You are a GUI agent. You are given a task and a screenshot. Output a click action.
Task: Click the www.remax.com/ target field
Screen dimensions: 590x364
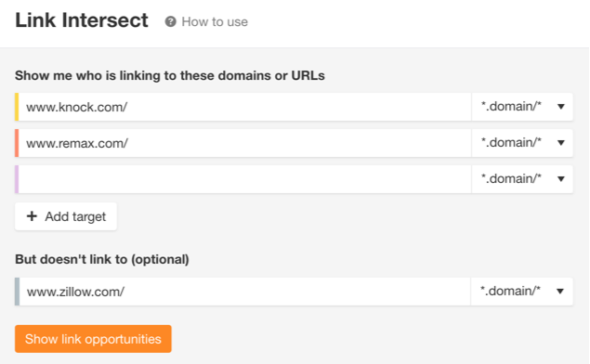click(x=244, y=143)
